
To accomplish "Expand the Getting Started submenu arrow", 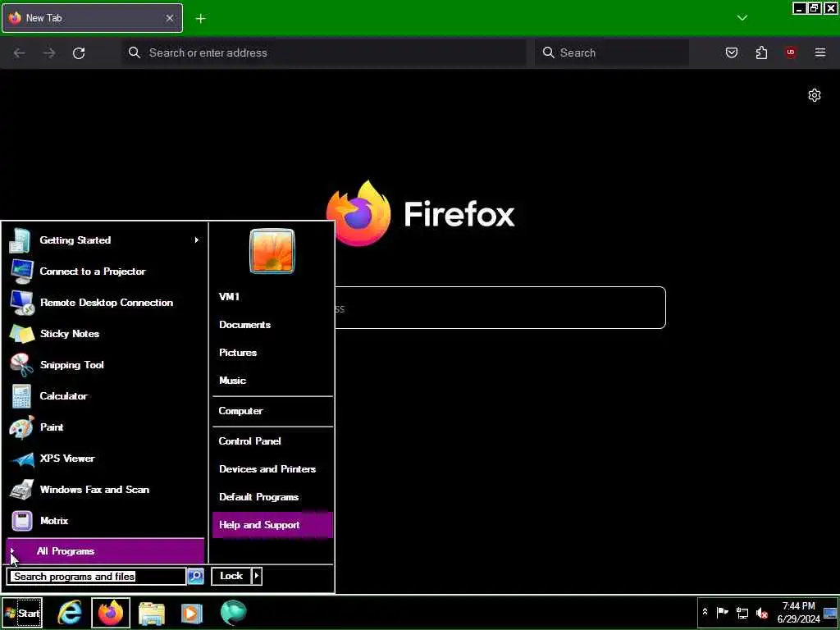I will point(197,240).
